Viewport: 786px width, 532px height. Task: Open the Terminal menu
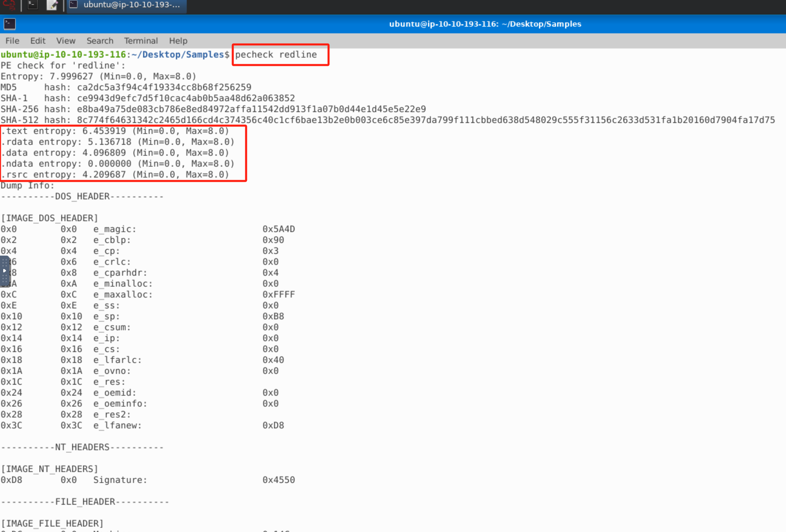point(141,41)
